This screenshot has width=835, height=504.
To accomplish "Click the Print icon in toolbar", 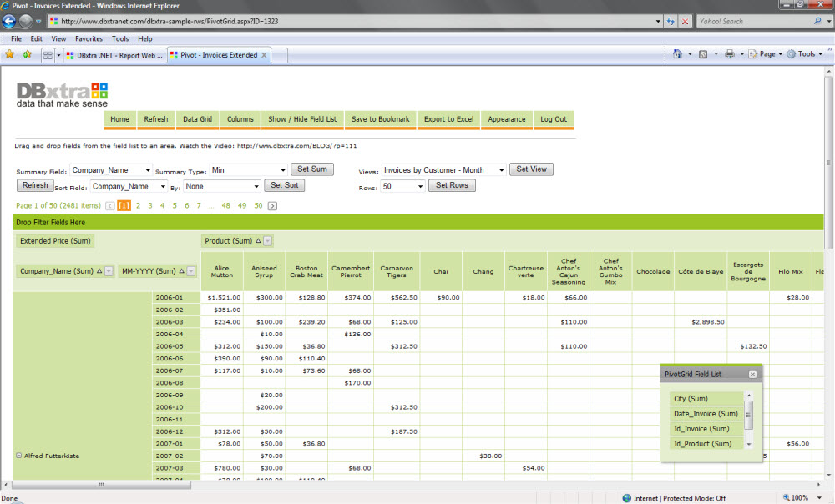I will (x=730, y=53).
